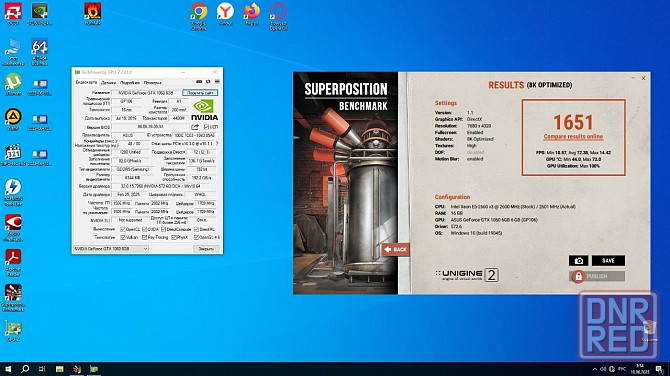Image resolution: width=670 pixels, height=376 pixels.
Task: Toggle the CUDA checkbox
Action: pos(144,229)
